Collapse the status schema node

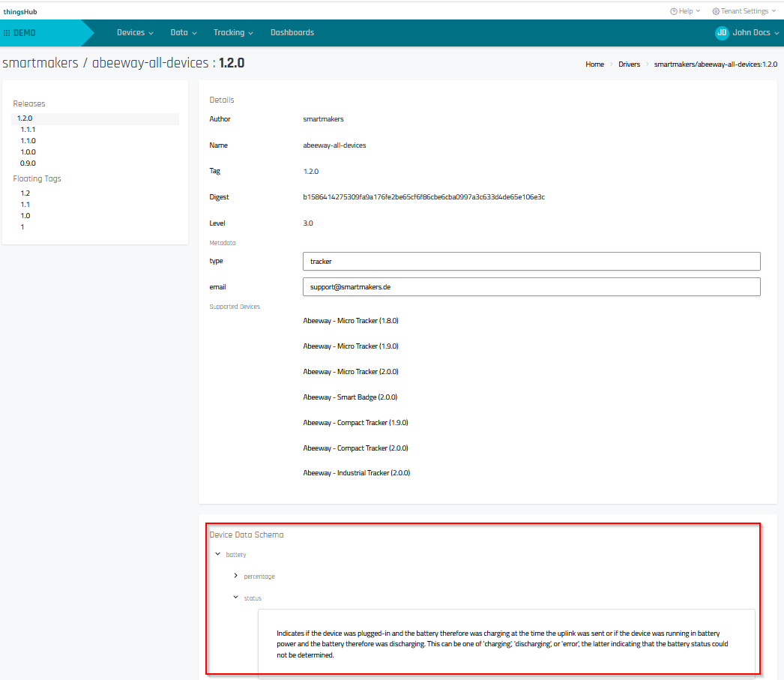coord(235,598)
